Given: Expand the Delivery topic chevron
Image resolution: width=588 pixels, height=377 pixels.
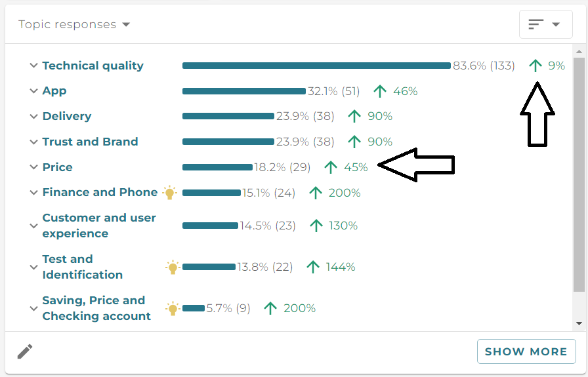Looking at the screenshot, I should 33,117.
